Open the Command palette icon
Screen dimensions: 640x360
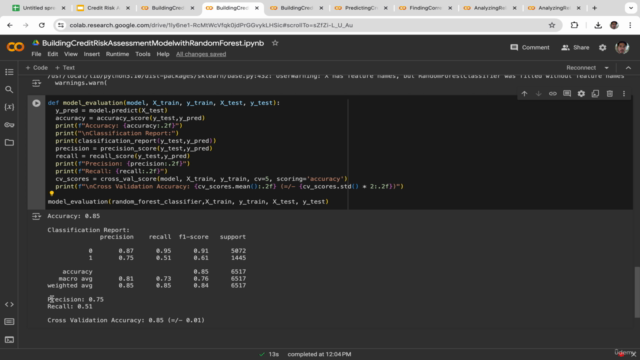[9, 322]
